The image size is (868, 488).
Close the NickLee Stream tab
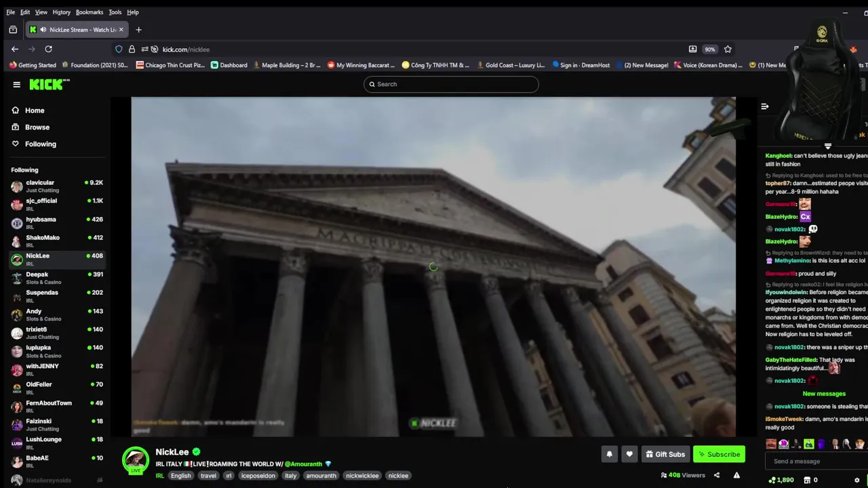tap(121, 30)
